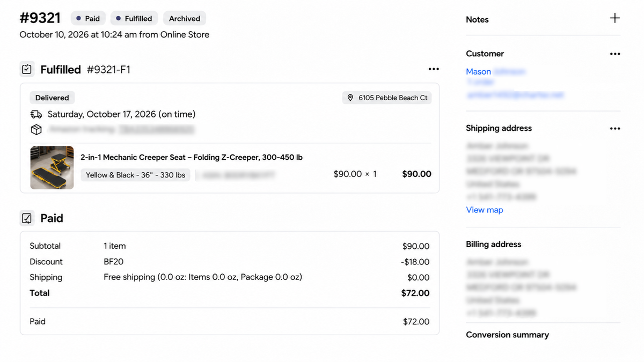
Task: Click the Delivered status badge
Action: tap(52, 98)
